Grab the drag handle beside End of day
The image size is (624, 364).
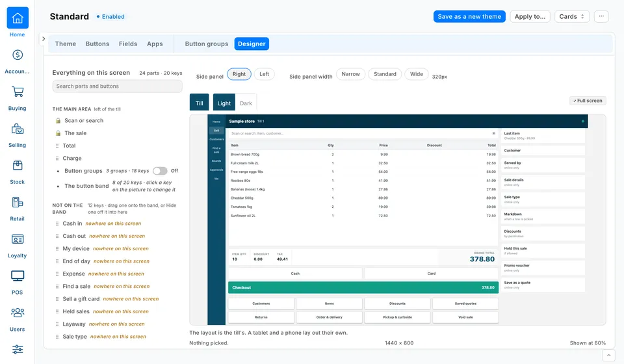(x=57, y=261)
